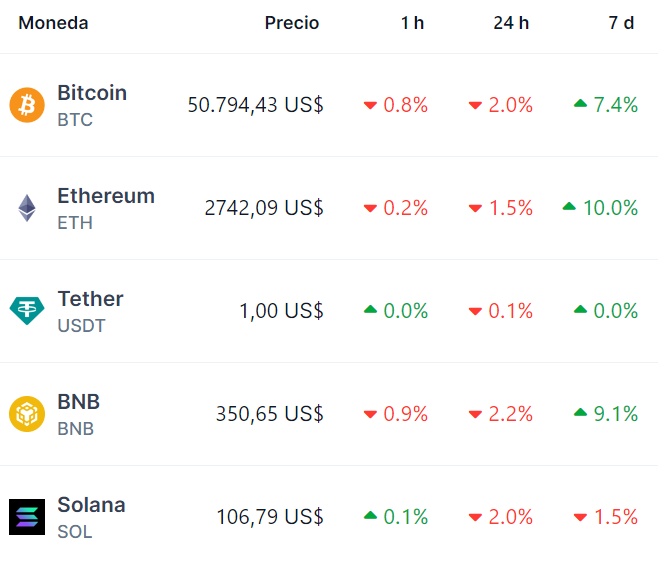
Task: Open the Ethereum coin name link
Action: pyautogui.click(x=106, y=196)
